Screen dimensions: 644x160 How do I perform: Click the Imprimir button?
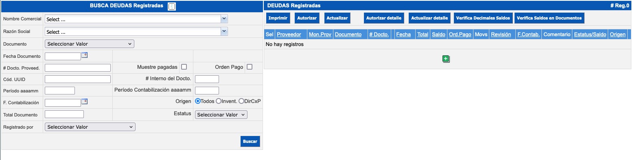[278, 18]
